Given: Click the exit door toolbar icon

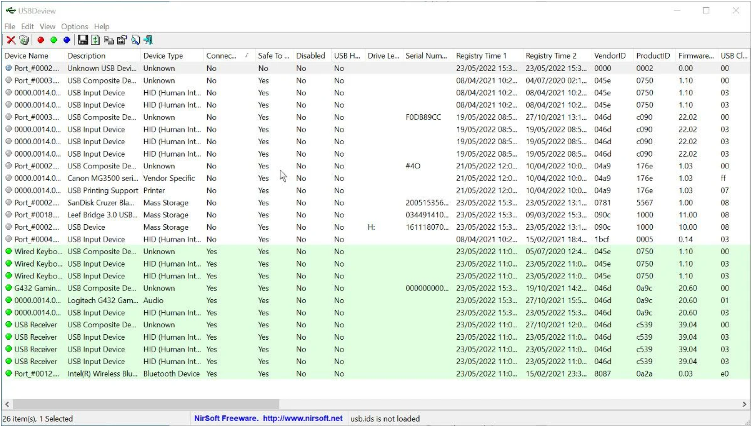Looking at the screenshot, I should 147,40.
